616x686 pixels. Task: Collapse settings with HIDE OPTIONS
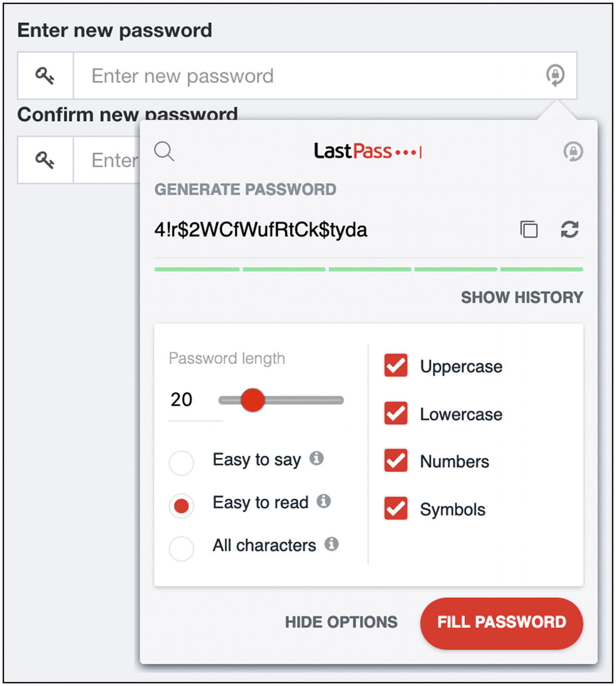click(341, 622)
